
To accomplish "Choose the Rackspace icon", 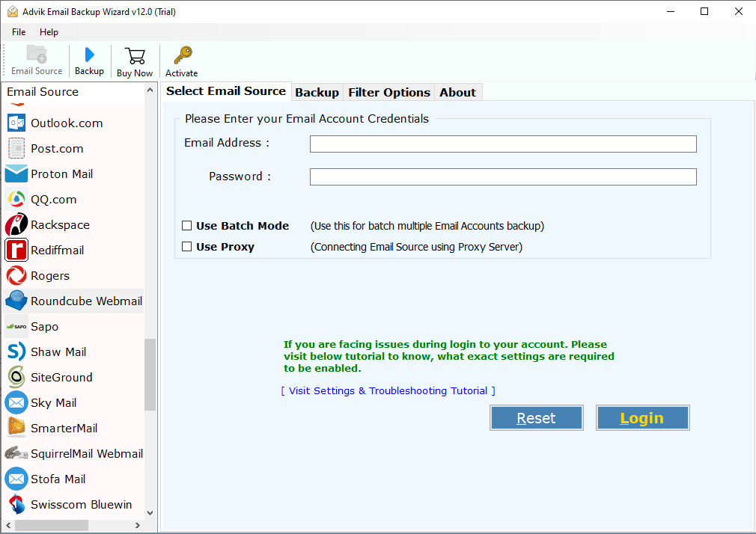I will coord(16,224).
